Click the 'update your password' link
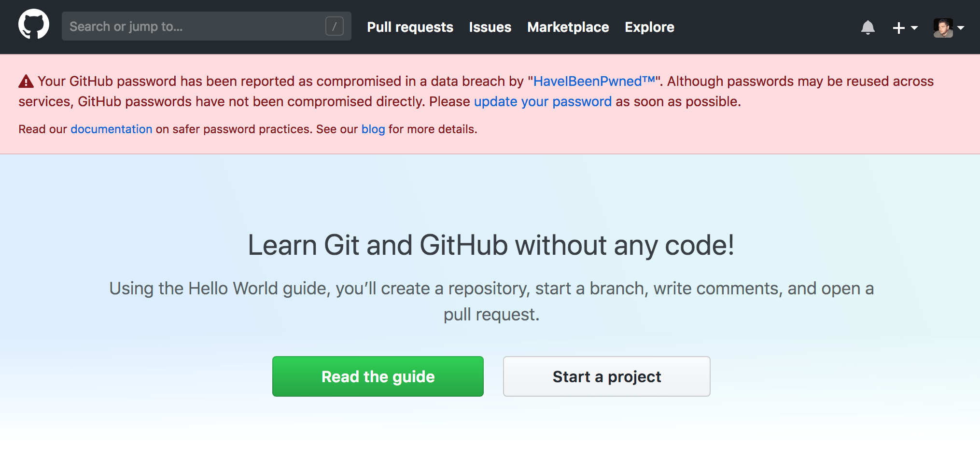Viewport: 980px width, 470px height. coord(543,101)
